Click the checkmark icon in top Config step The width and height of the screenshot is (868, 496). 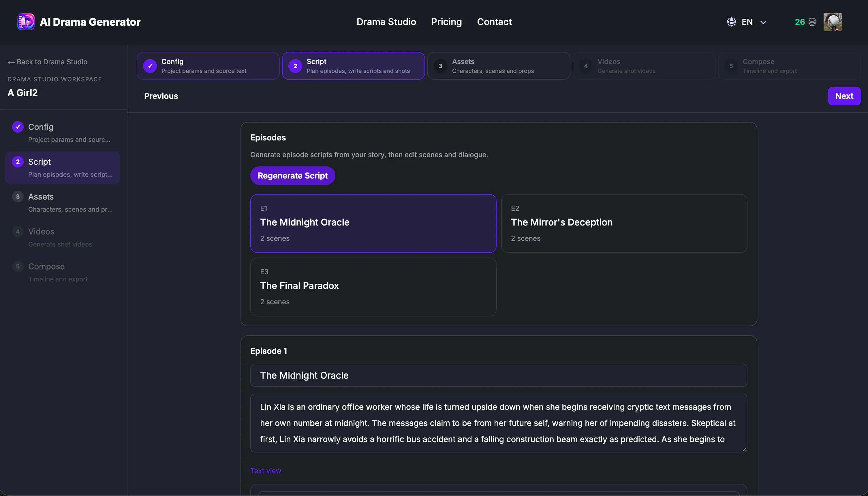click(150, 66)
